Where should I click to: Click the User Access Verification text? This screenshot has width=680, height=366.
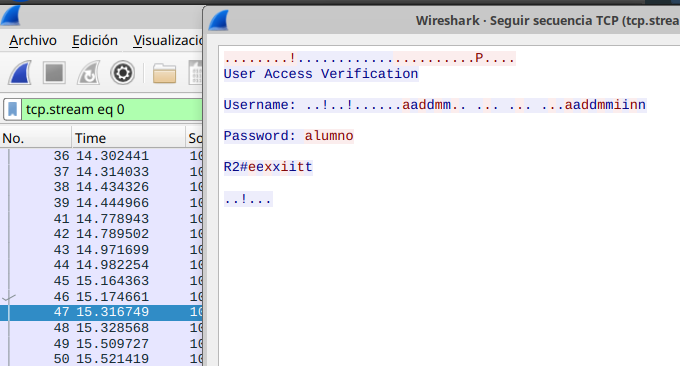click(x=321, y=74)
